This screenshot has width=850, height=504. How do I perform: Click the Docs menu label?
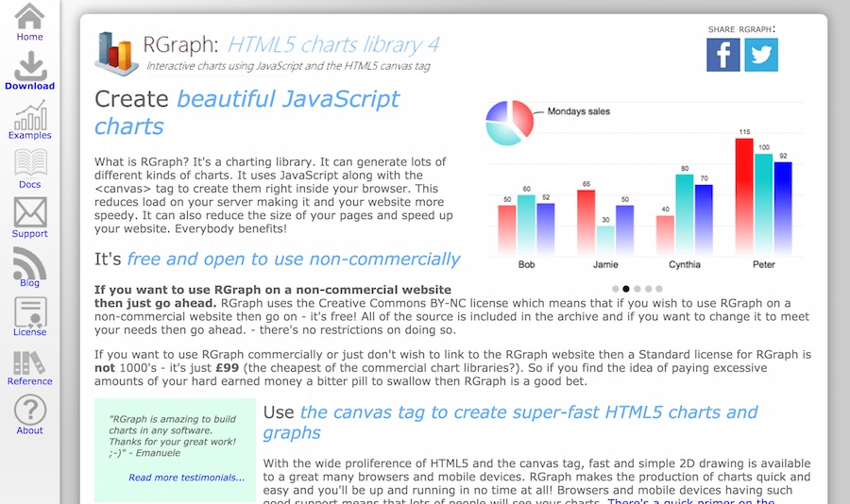pos(30,184)
